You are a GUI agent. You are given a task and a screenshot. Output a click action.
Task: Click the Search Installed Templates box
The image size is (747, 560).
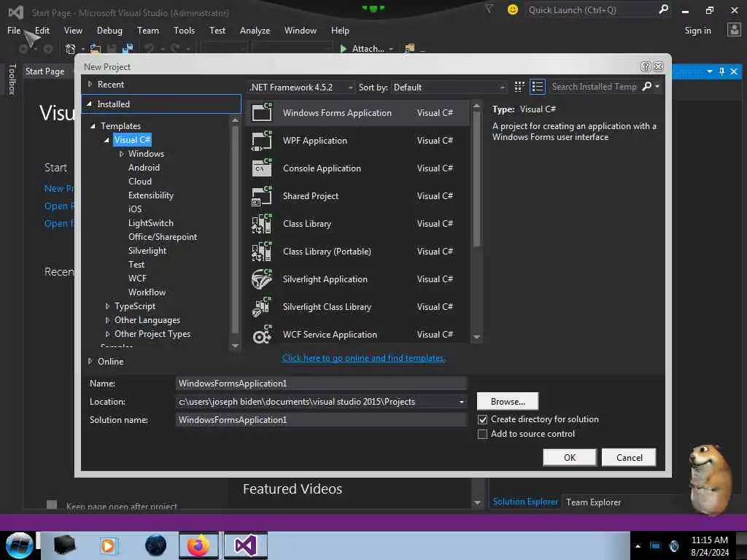pos(594,87)
